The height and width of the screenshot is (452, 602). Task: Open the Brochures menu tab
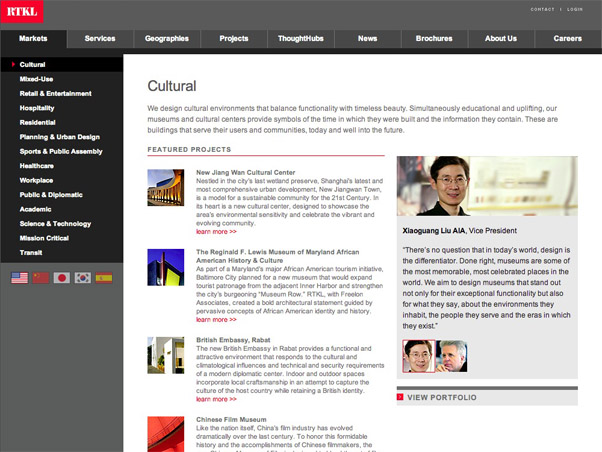(434, 38)
